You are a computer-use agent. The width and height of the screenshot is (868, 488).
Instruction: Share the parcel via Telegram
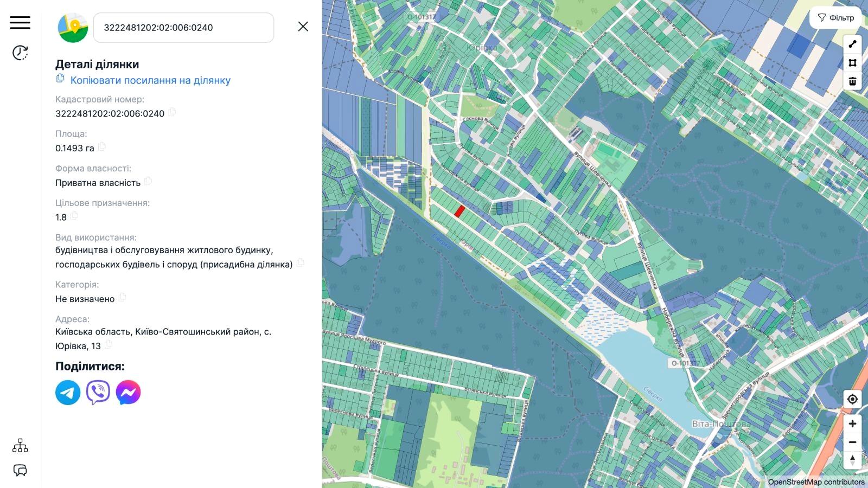(x=68, y=393)
